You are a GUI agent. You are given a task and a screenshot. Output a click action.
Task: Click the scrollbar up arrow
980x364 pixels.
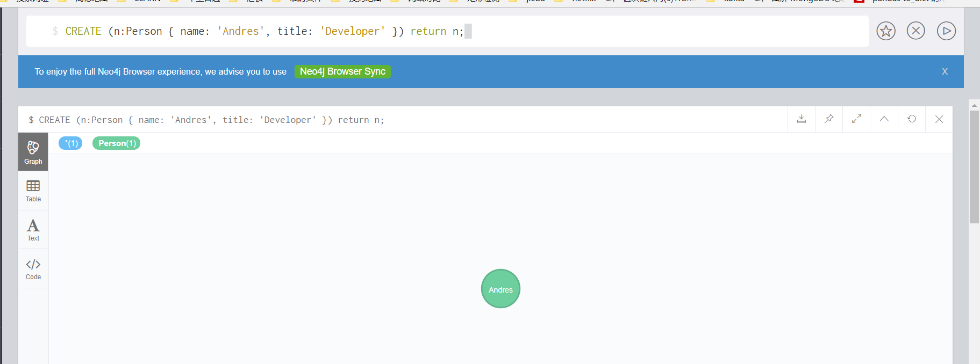pos(974,105)
